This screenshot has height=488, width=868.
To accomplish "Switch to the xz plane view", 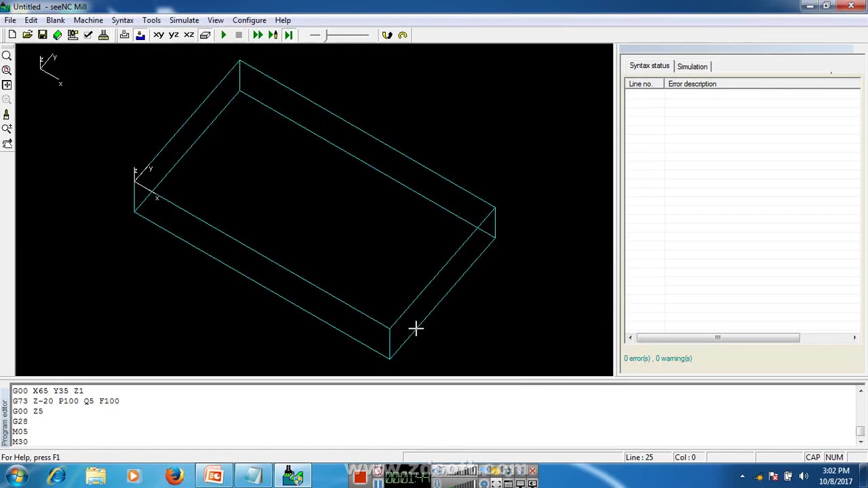I will [x=189, y=35].
